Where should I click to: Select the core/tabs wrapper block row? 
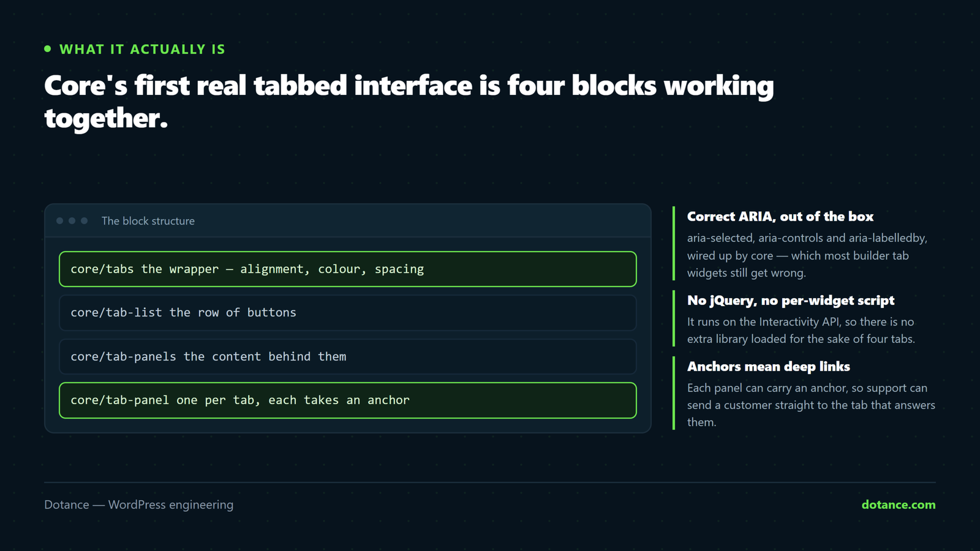[x=348, y=269]
